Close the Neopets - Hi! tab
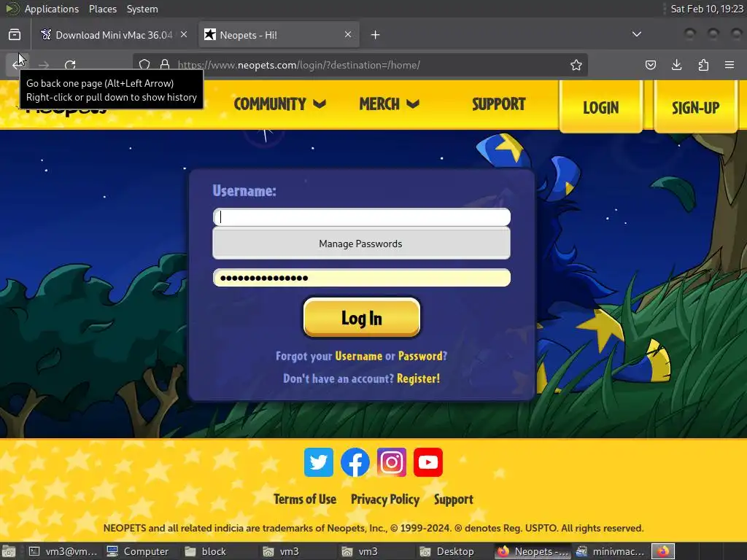Viewport: 747px width, 560px height. (348, 35)
